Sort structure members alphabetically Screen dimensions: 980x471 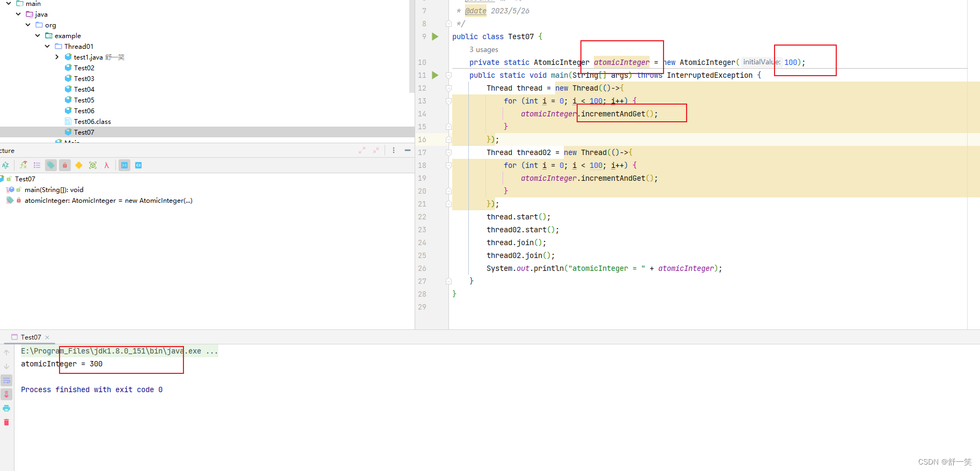click(x=5, y=165)
